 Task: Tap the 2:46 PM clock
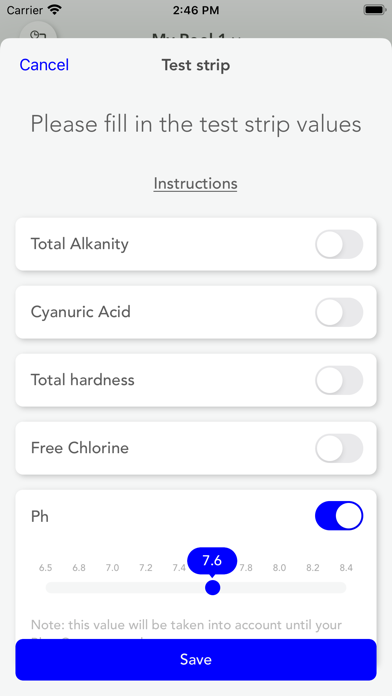coord(196,10)
